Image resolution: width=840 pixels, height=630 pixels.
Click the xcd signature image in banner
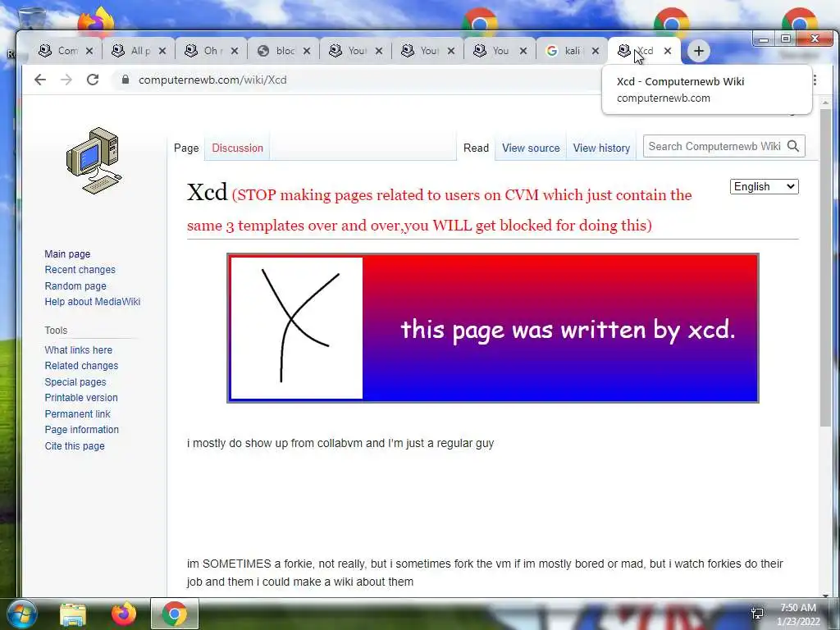[296, 328]
